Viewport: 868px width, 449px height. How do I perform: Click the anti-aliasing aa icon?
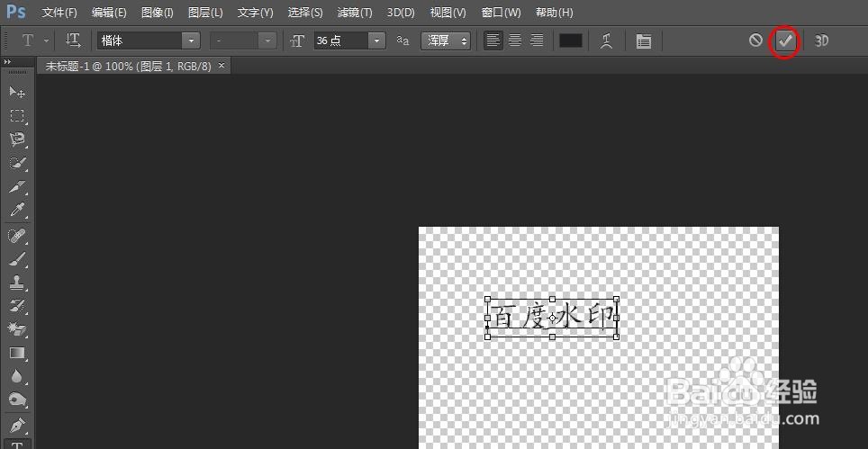click(403, 40)
